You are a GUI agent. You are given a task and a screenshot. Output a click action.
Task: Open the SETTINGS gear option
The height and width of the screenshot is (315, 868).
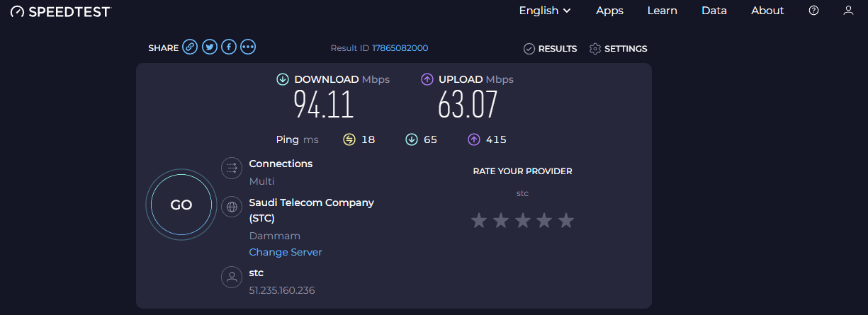click(619, 49)
